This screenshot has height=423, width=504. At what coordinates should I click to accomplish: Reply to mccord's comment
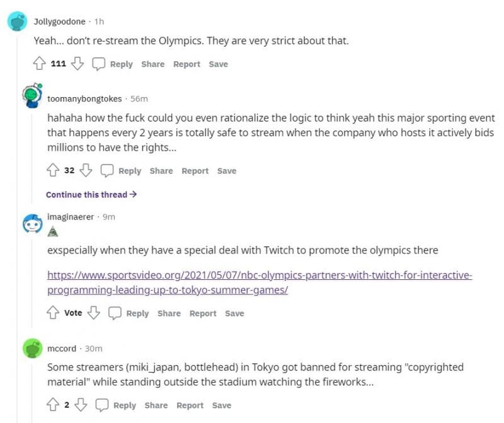click(117, 405)
